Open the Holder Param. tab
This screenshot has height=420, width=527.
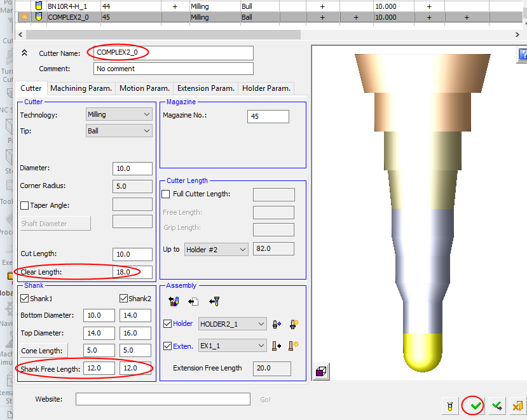pyautogui.click(x=266, y=88)
